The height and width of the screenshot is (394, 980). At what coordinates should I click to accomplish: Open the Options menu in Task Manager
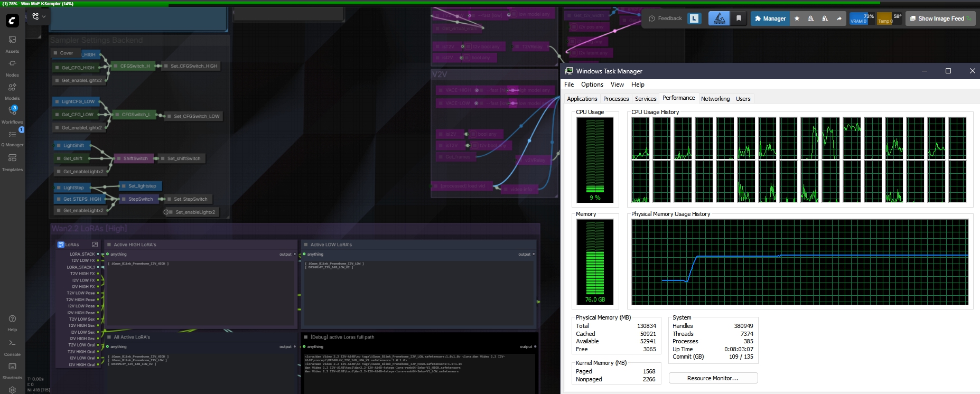click(x=592, y=85)
